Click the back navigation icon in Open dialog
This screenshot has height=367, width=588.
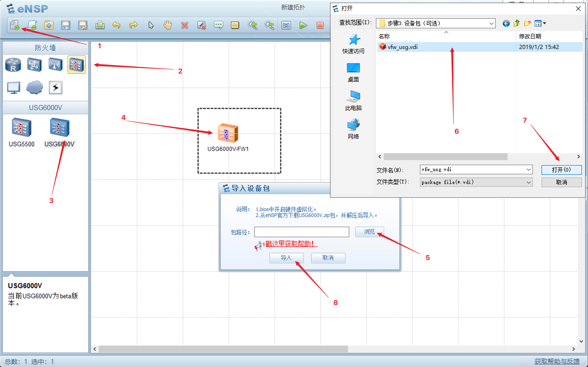point(506,24)
